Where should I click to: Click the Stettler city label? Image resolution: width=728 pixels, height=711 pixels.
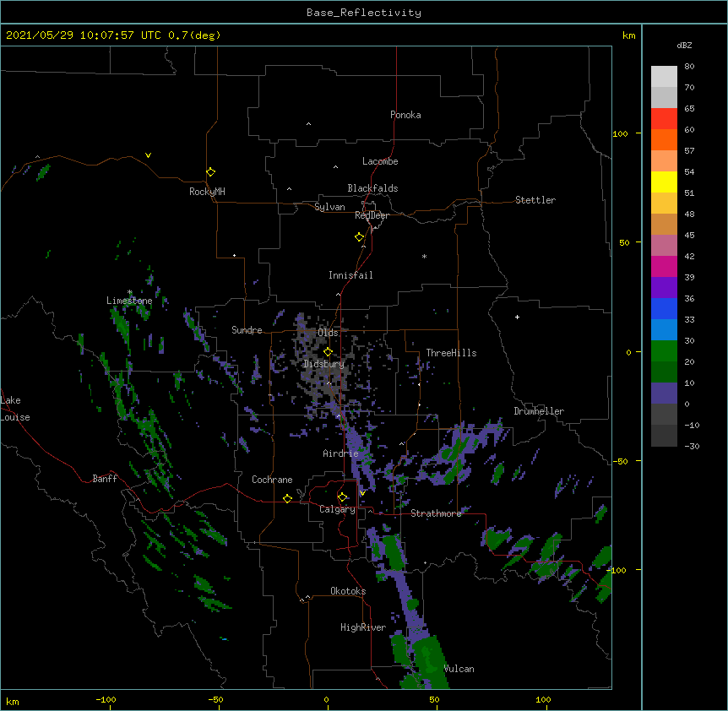[535, 200]
